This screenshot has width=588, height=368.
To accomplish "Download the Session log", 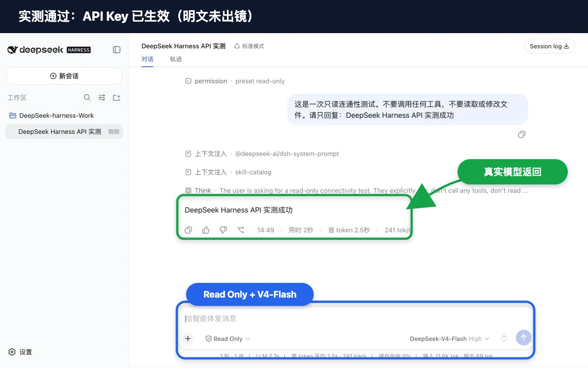I will [549, 46].
